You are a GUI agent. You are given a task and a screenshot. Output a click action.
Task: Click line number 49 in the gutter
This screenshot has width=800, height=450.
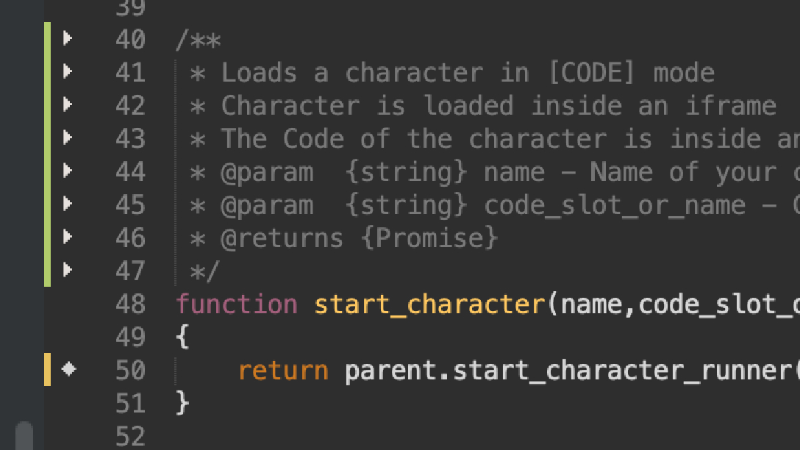coord(130,337)
